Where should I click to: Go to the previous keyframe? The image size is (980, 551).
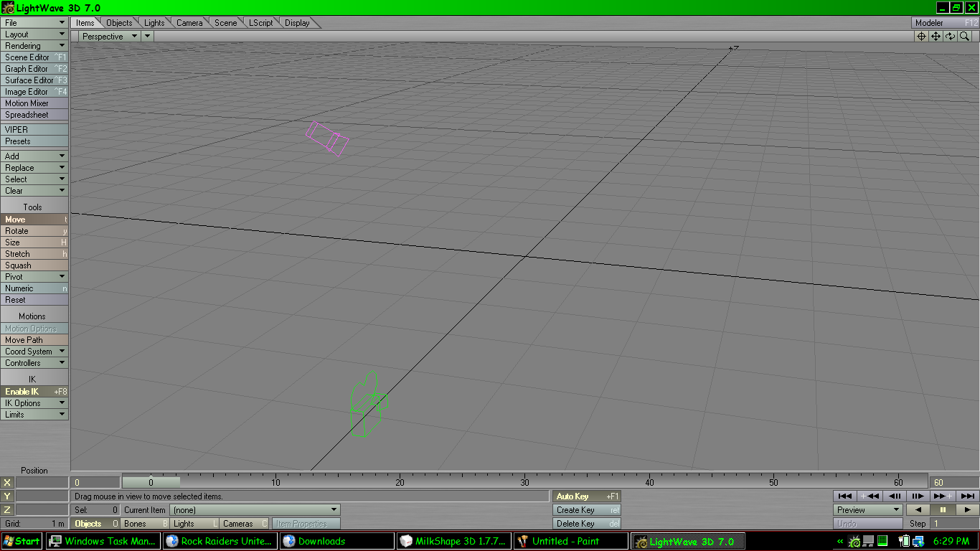coord(870,496)
